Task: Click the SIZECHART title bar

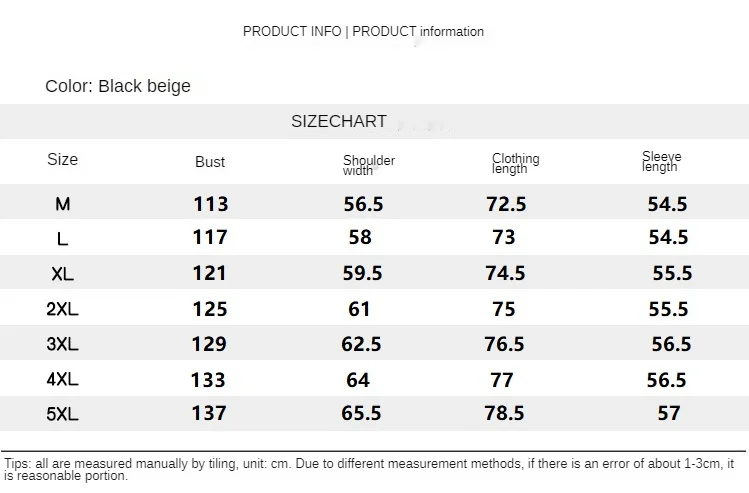Action: tap(338, 121)
